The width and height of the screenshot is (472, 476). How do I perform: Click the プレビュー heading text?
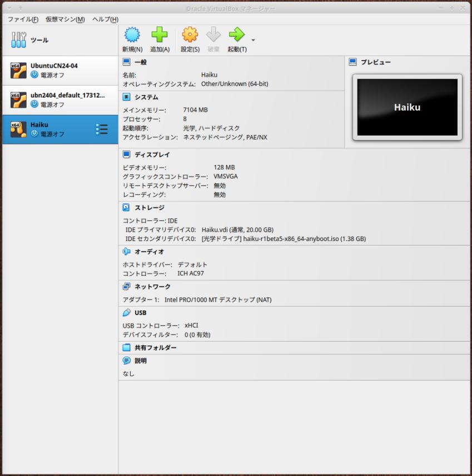click(376, 62)
